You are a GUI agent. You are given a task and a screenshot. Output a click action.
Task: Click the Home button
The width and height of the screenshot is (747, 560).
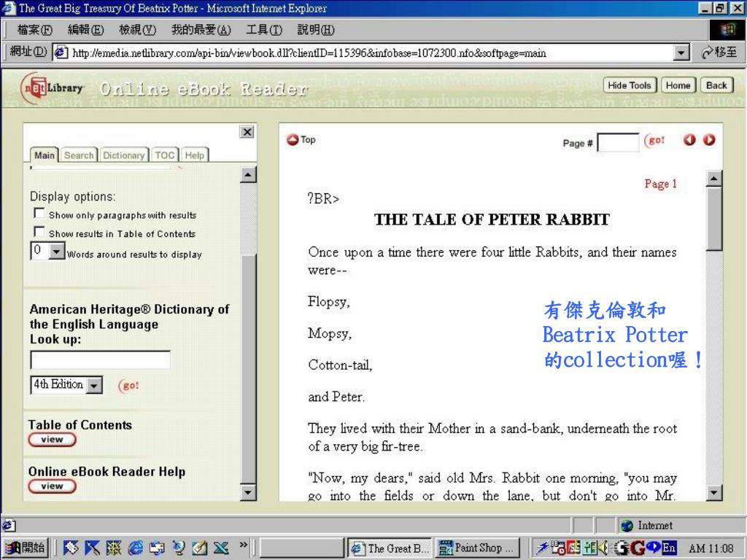[678, 85]
